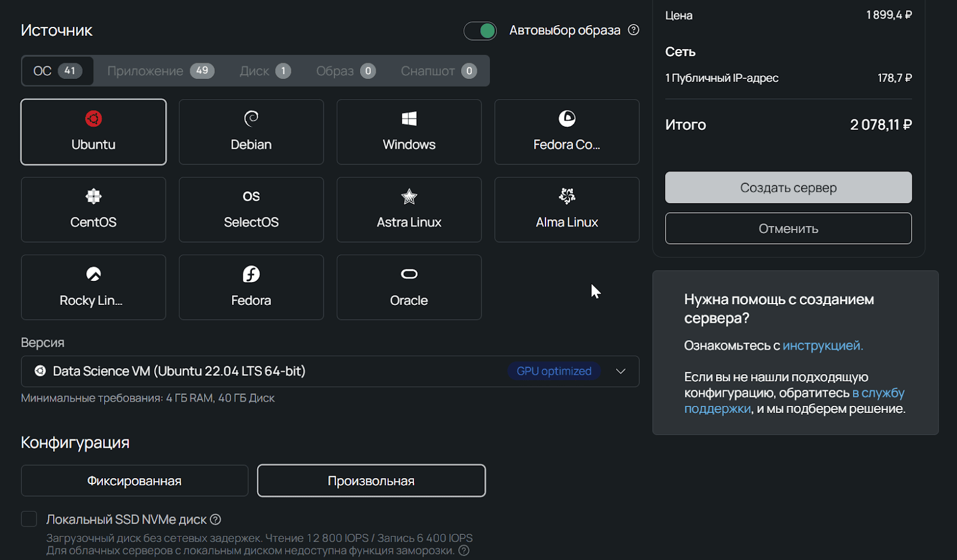Choose the Debian swirl icon
This screenshot has width=957, height=560.
251,119
